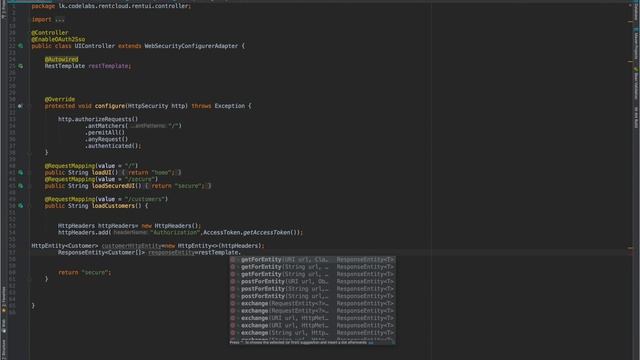
Task: Jump to the warning stripe mark near the HttpEntity line
Action: [630, 248]
